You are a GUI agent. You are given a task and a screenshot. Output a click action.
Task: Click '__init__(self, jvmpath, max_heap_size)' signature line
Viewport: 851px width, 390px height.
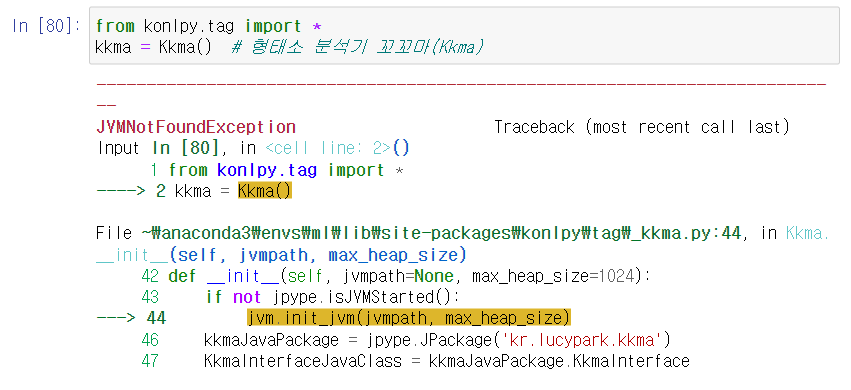pos(281,254)
